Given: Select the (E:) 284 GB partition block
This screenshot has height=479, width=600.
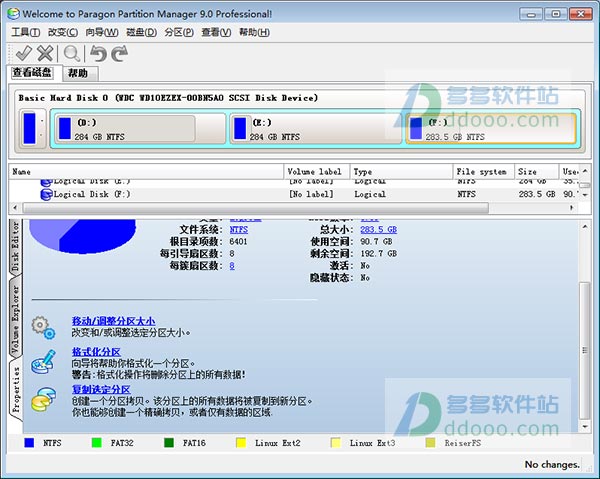Looking at the screenshot, I should tap(316, 129).
